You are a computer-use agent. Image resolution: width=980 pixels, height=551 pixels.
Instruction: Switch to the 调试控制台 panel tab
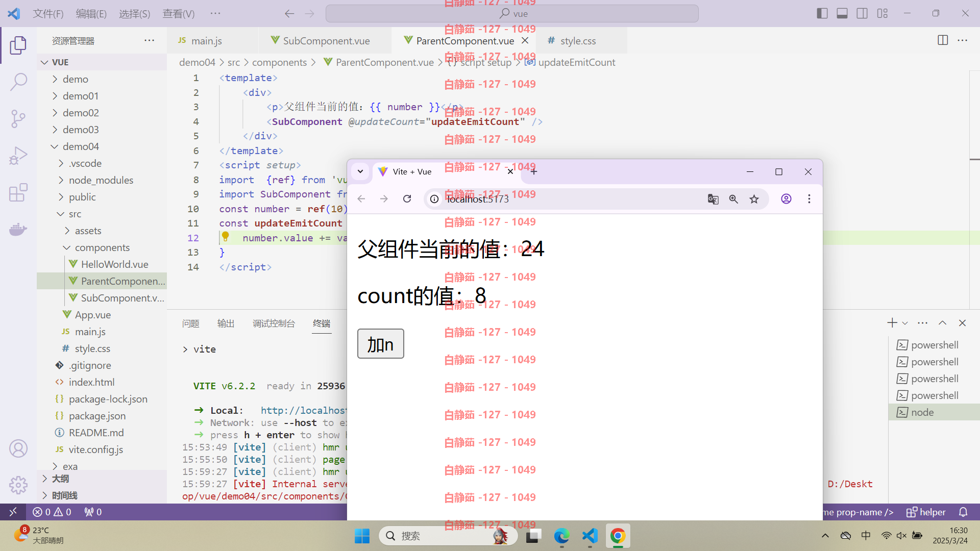coord(274,323)
